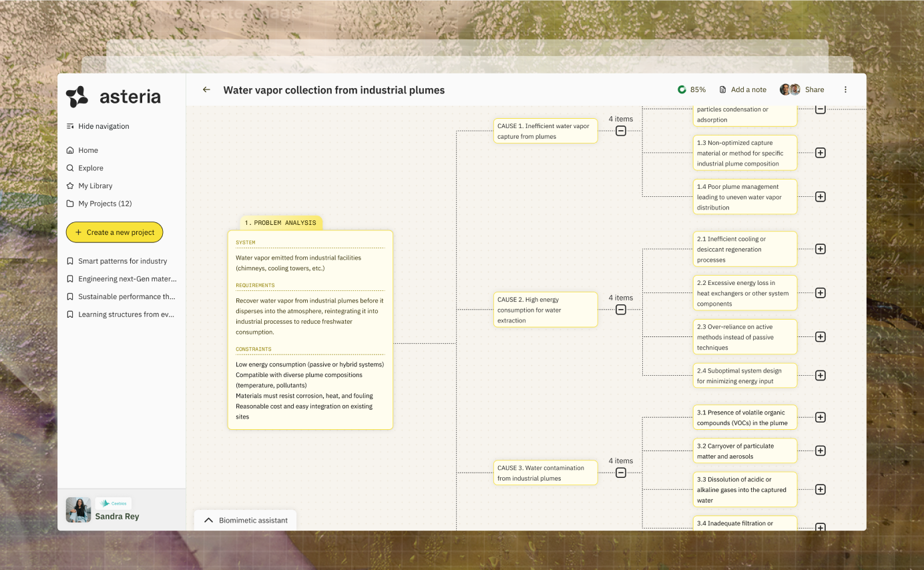Open bookmark Sustainable performance th...
This screenshot has width=924, height=570.
[127, 296]
